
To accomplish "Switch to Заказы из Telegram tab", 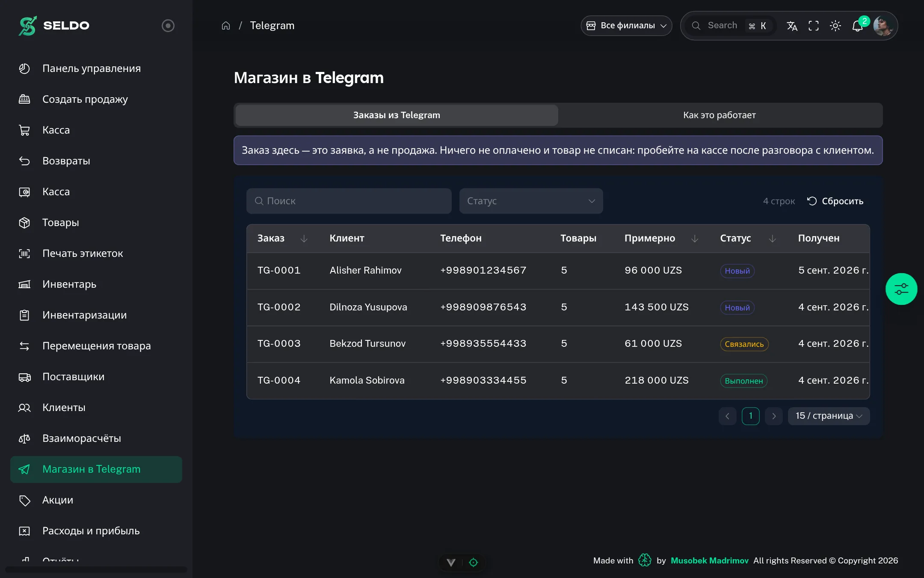I will point(397,115).
